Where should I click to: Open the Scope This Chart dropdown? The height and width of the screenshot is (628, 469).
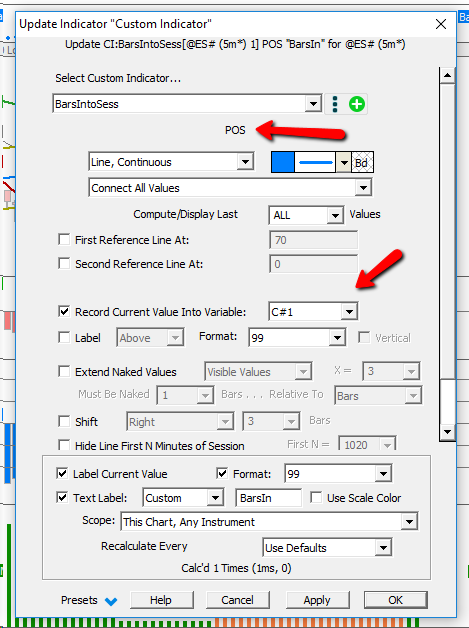click(409, 522)
